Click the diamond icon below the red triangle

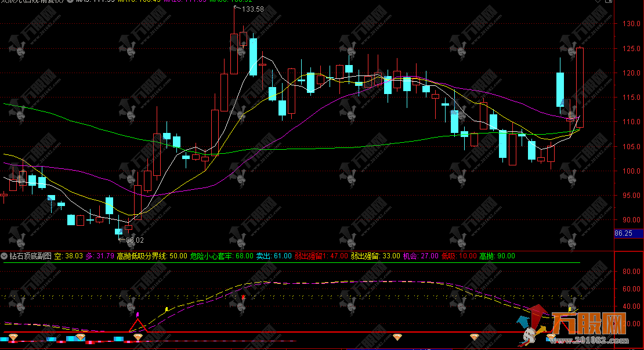pyautogui.click(x=138, y=337)
